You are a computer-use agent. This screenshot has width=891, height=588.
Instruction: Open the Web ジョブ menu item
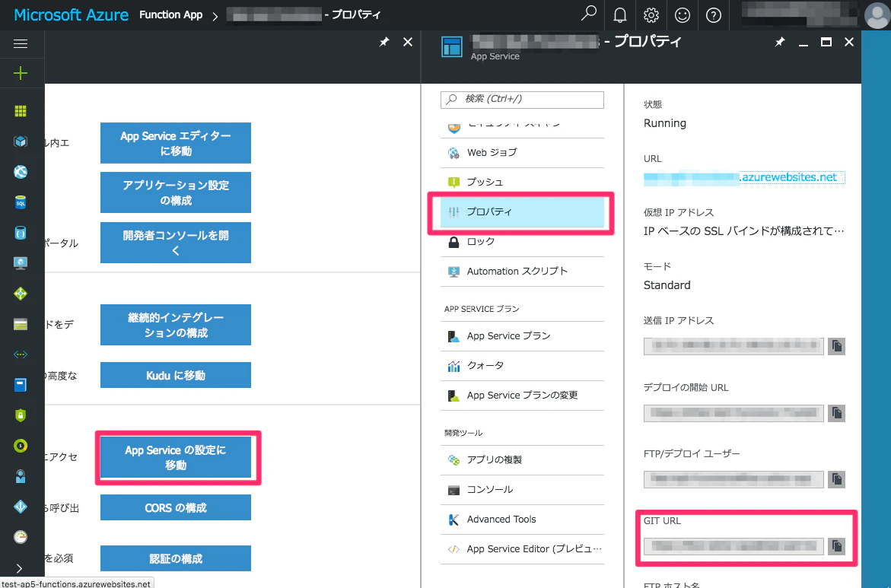pos(522,153)
